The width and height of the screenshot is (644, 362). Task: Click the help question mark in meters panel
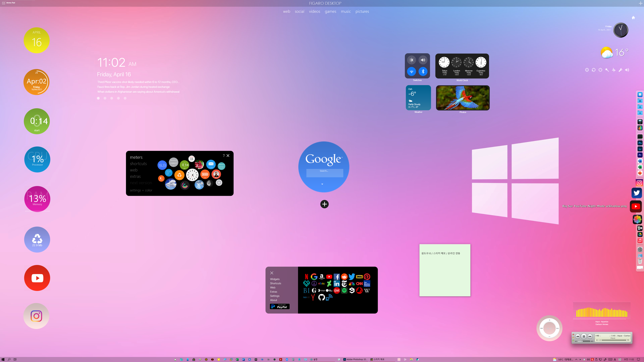[x=224, y=155]
